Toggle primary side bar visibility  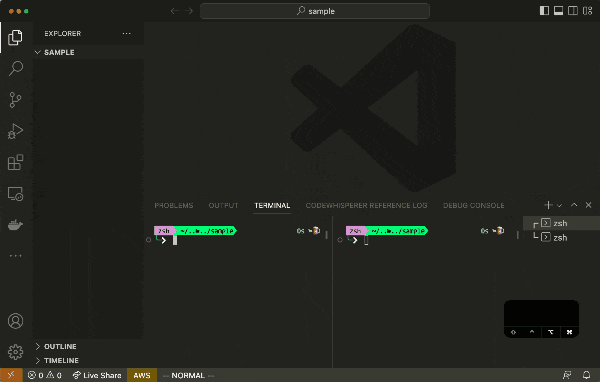544,11
